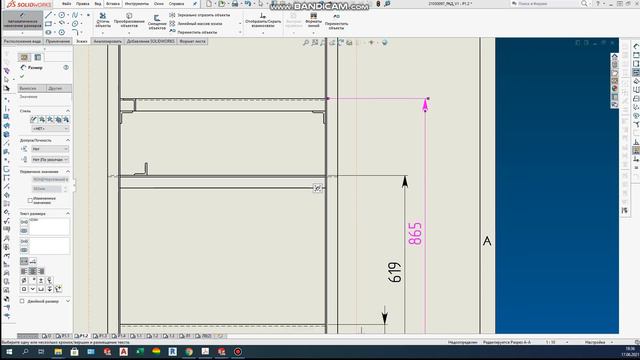Insert centerline symbol in dimension text
The width and height of the screenshot is (640, 360).
(x=50, y=280)
